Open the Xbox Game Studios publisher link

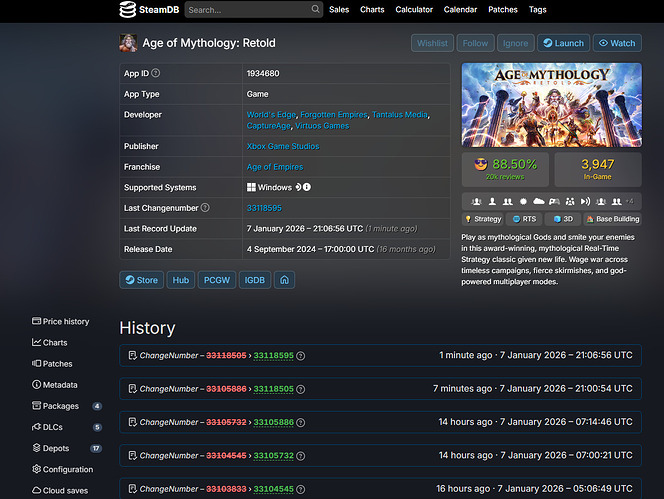coord(283,146)
